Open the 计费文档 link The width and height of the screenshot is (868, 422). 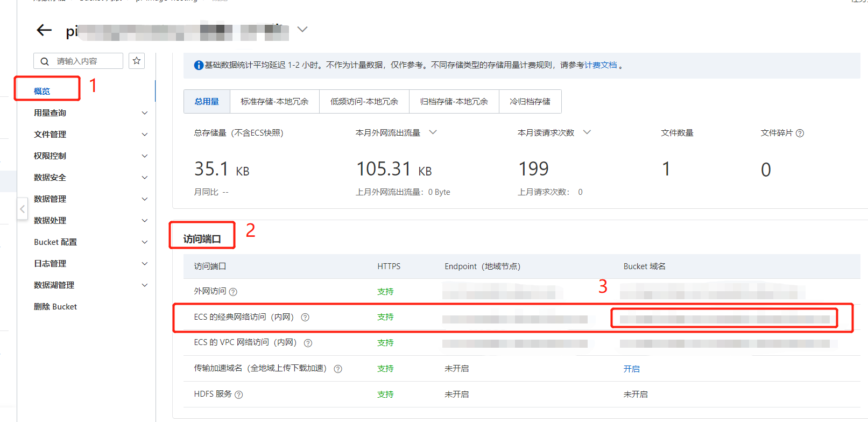(x=601, y=65)
